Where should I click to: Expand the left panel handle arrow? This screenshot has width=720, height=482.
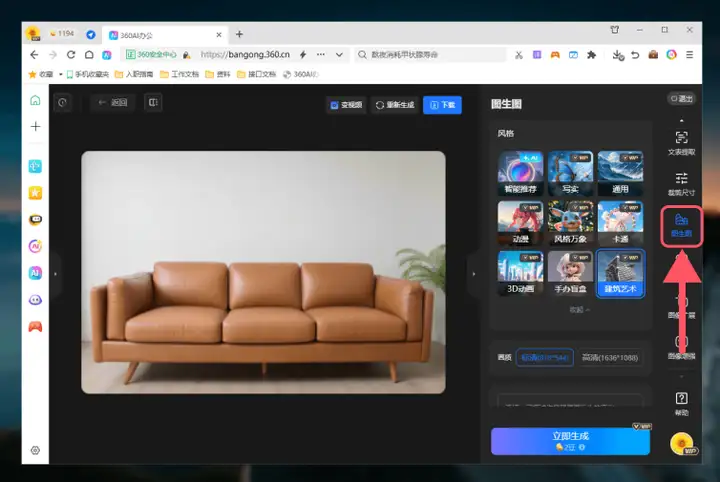pyautogui.click(x=56, y=274)
